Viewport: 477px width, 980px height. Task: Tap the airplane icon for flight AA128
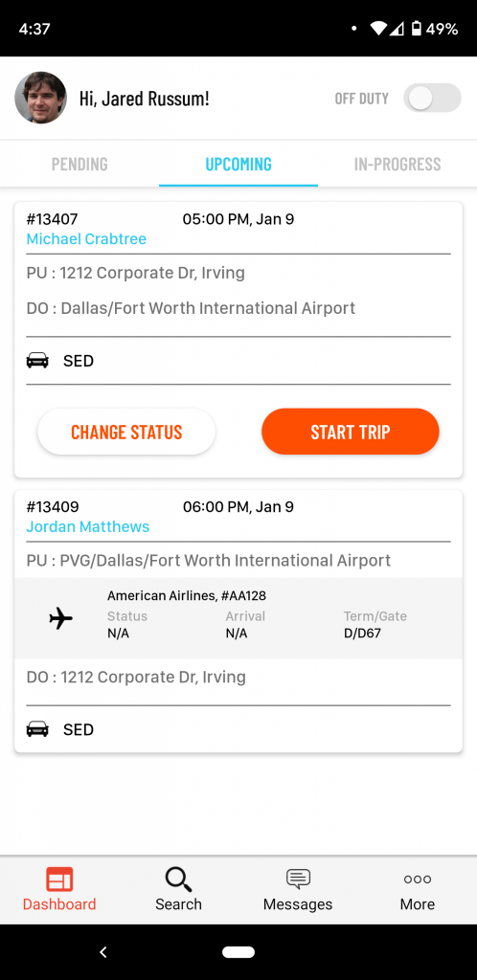pyautogui.click(x=60, y=619)
